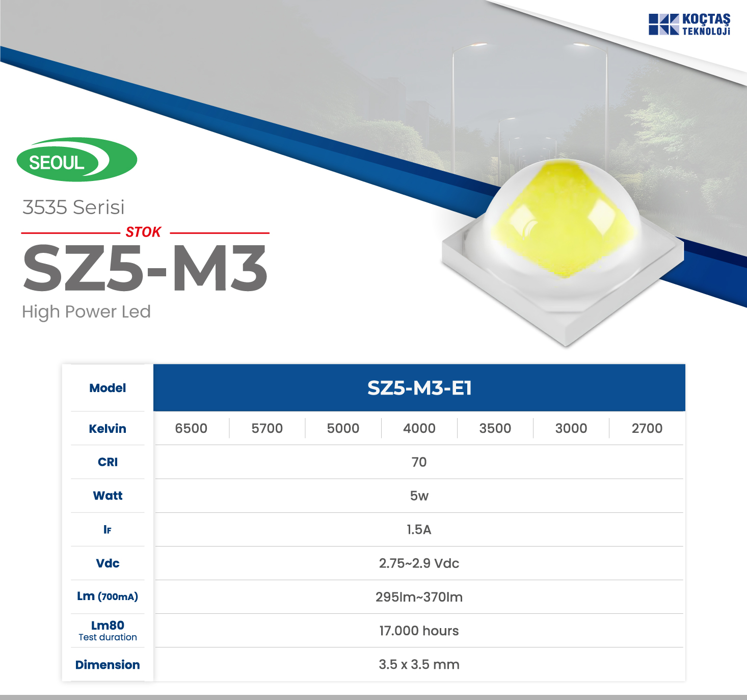The width and height of the screenshot is (747, 700).
Task: Click the 'CRI' row label
Action: (x=108, y=462)
